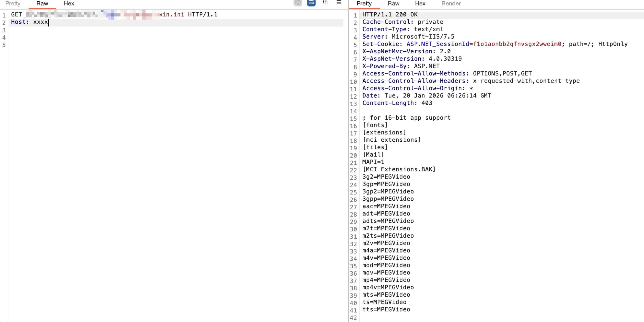Click the [MCI Extensions.BAK] line in the response body
This screenshot has width=644, height=322.
(399, 170)
